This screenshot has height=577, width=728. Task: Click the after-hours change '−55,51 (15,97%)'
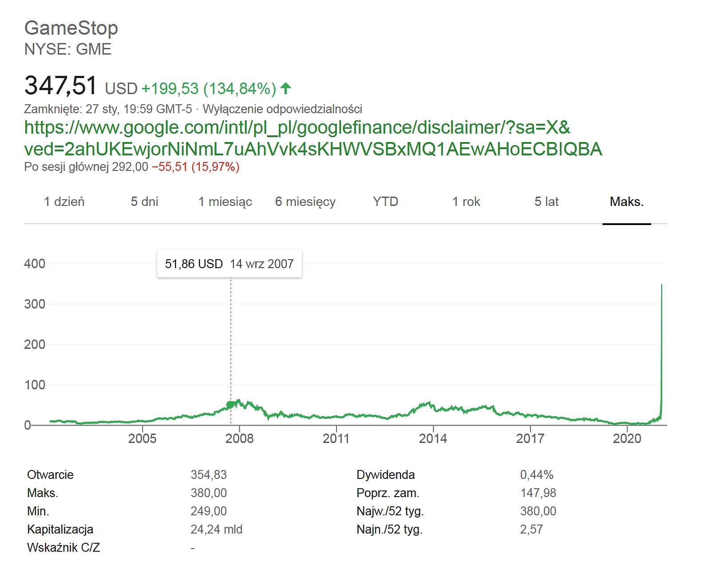pos(196,167)
